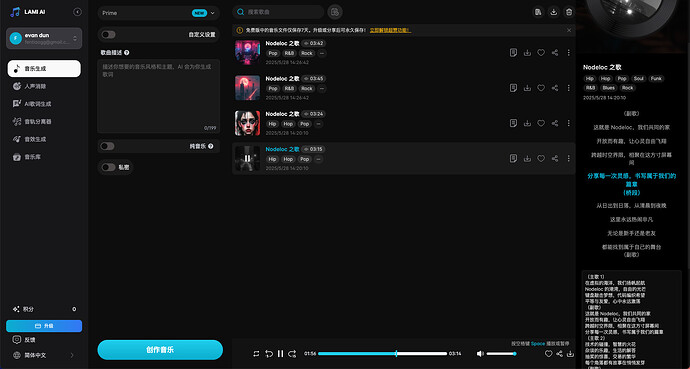Open 反馈 feedback in the sidebar
The height and width of the screenshot is (369, 690).
pyautogui.click(x=25, y=340)
